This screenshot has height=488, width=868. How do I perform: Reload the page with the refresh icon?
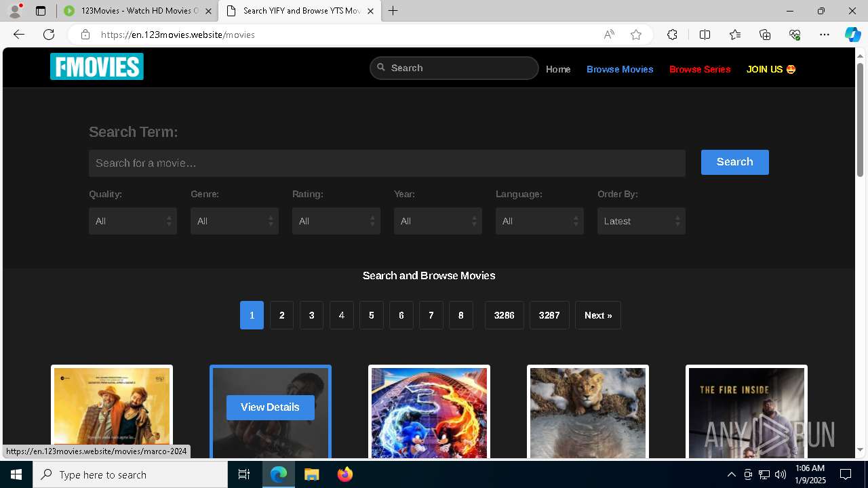click(x=49, y=35)
